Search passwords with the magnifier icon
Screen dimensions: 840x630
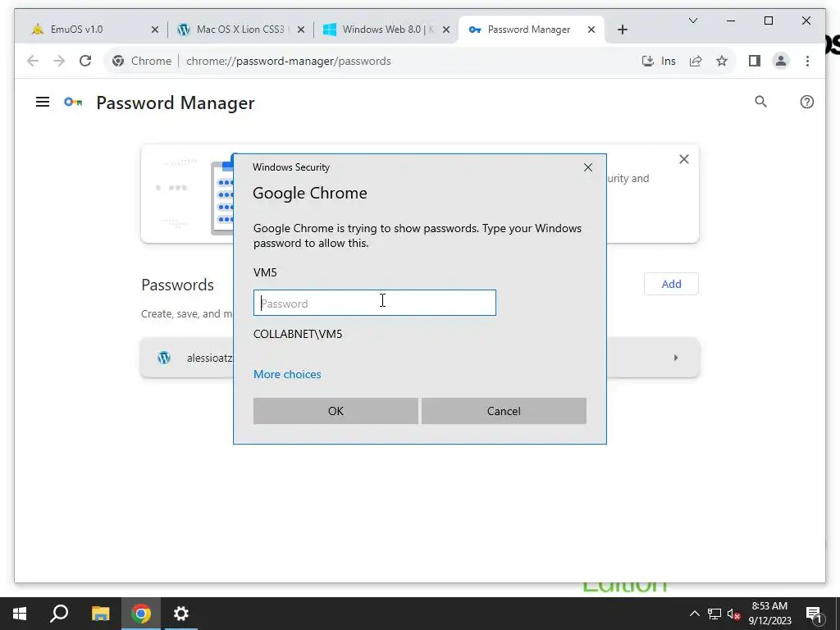point(760,102)
